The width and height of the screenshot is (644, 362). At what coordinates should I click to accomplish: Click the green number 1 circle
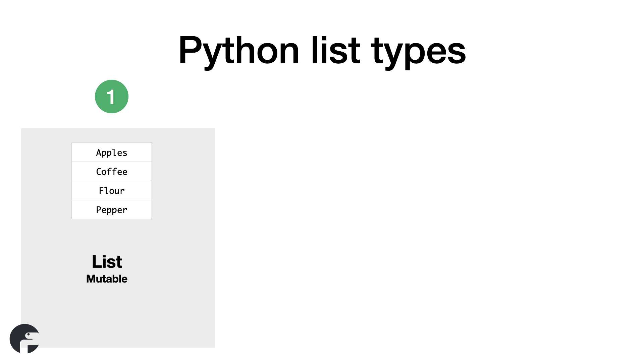pyautogui.click(x=112, y=97)
